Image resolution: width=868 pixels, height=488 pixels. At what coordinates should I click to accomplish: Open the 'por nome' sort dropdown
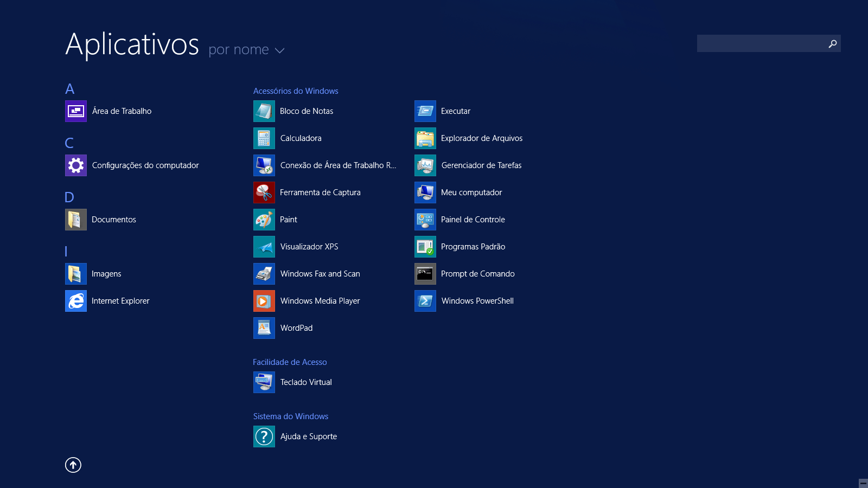tap(246, 50)
